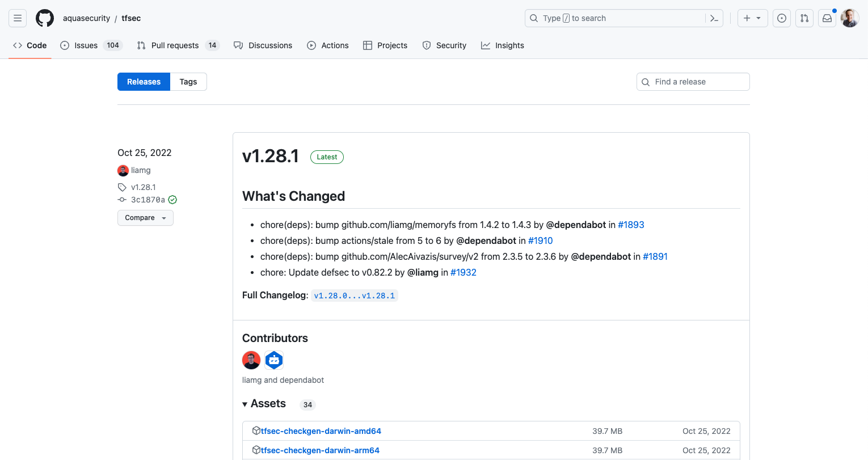
Task: Open the command palette icon in the search bar
Action: click(714, 18)
